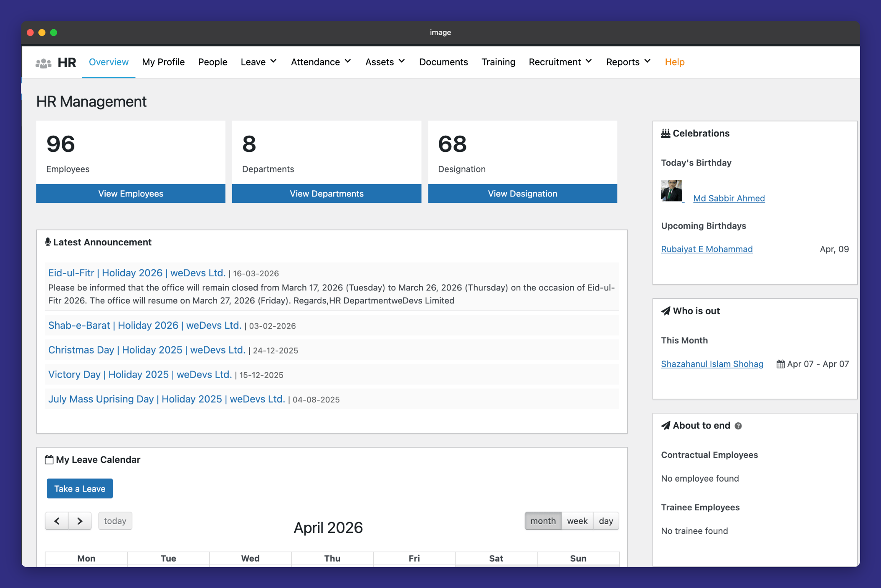Open the My Profile tab
This screenshot has height=588, width=881.
coord(163,62)
